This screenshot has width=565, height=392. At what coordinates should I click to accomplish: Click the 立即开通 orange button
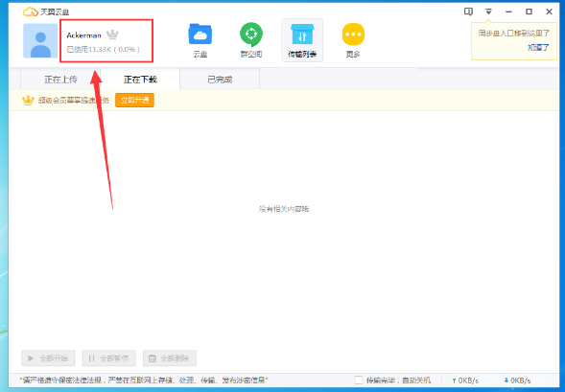coord(134,100)
